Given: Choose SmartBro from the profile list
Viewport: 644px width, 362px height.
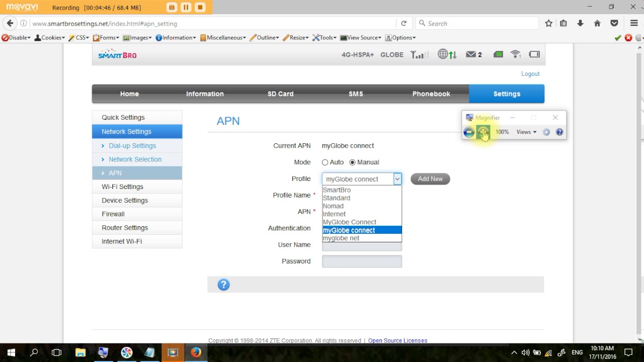Looking at the screenshot, I should [362, 190].
